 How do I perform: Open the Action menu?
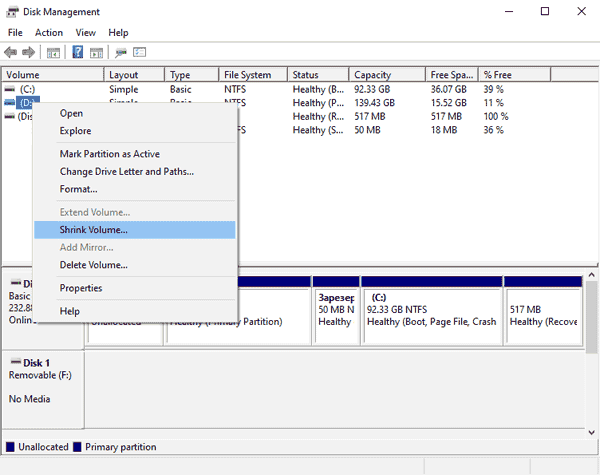pos(49,33)
